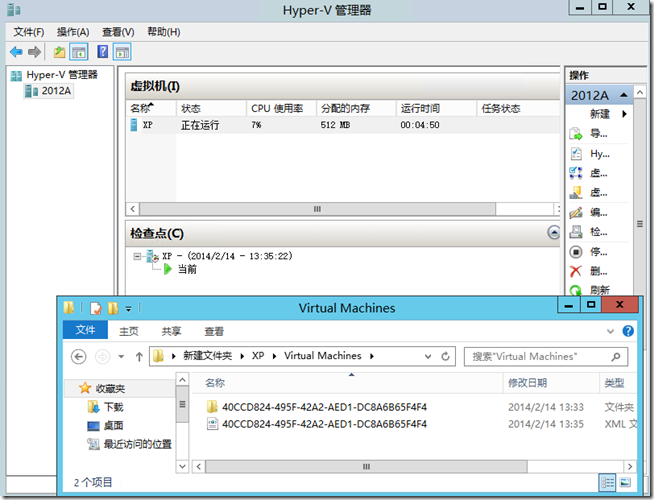Sort by 运行时间 column header
This screenshot has width=654, height=500.
pos(436,108)
